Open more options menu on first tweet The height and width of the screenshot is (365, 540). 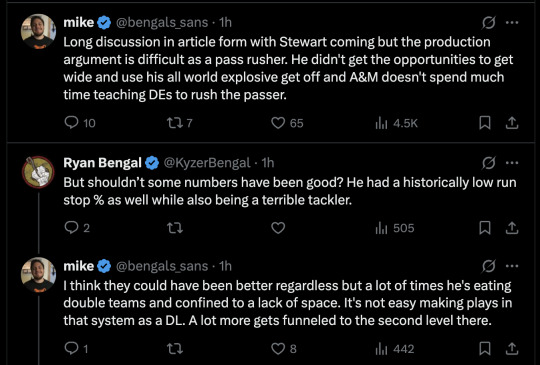tap(512, 23)
